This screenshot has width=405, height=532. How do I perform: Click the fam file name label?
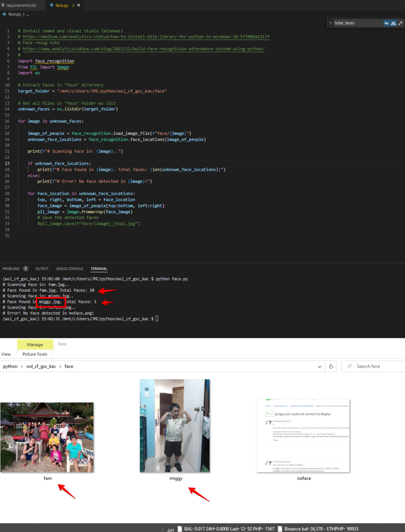point(48,478)
